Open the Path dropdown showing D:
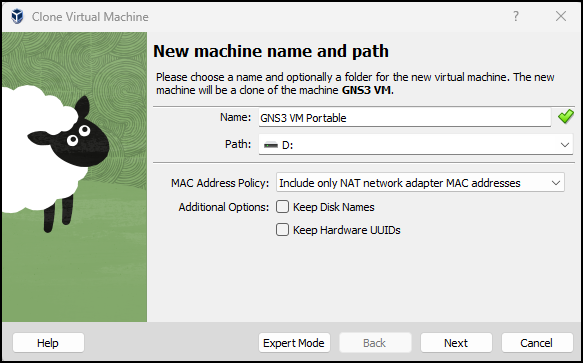This screenshot has height=363, width=583. (x=416, y=145)
